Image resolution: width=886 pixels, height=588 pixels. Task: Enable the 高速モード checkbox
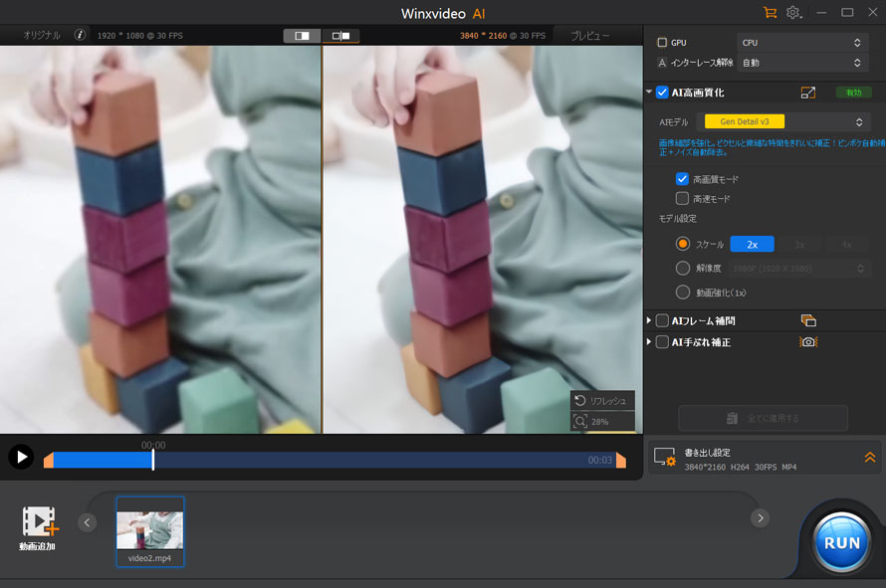pos(682,199)
